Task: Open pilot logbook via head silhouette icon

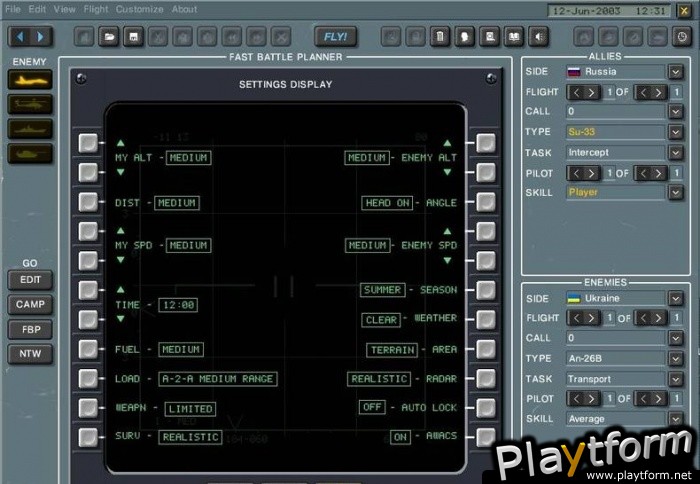Action: [464, 37]
